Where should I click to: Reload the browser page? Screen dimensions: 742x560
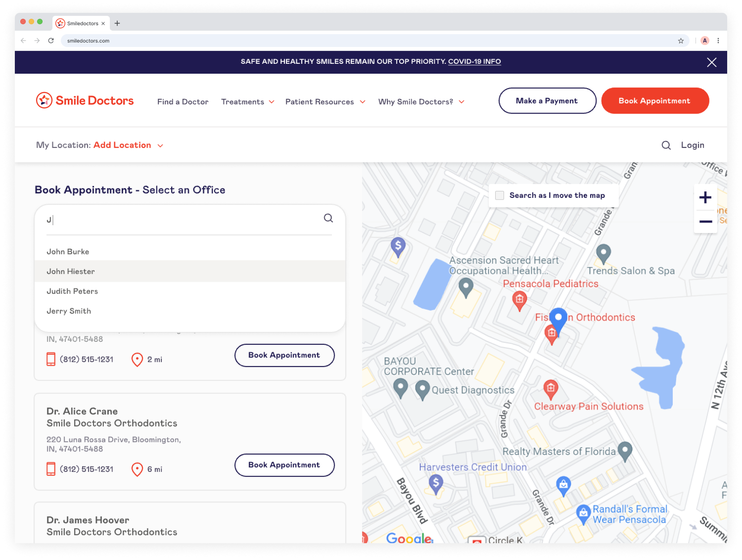(51, 41)
